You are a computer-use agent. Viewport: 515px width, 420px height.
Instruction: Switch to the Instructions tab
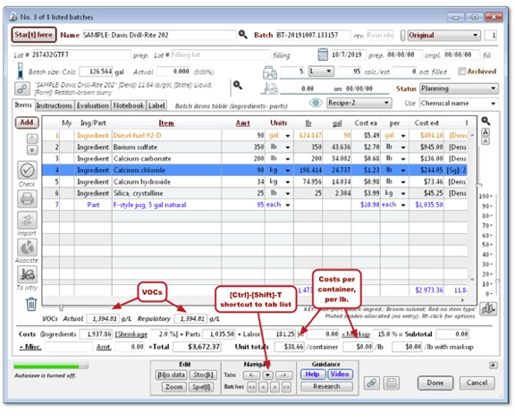[54, 105]
